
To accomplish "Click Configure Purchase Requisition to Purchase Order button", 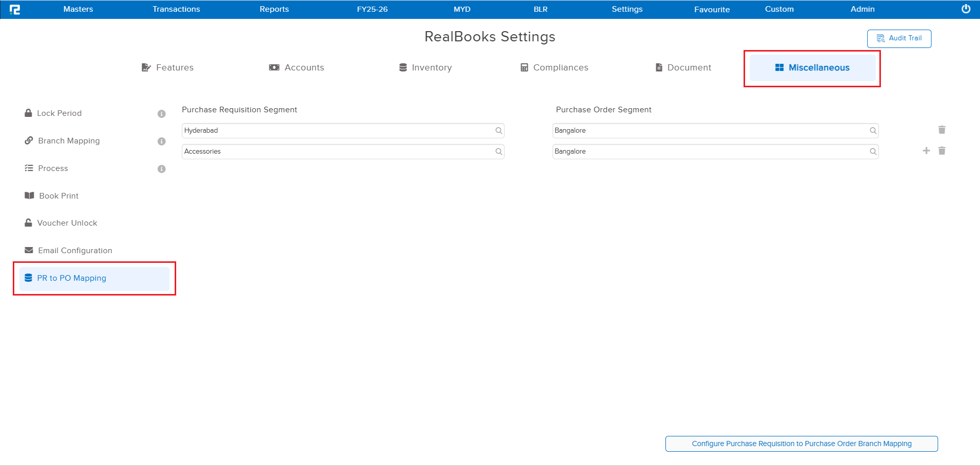I will [801, 444].
